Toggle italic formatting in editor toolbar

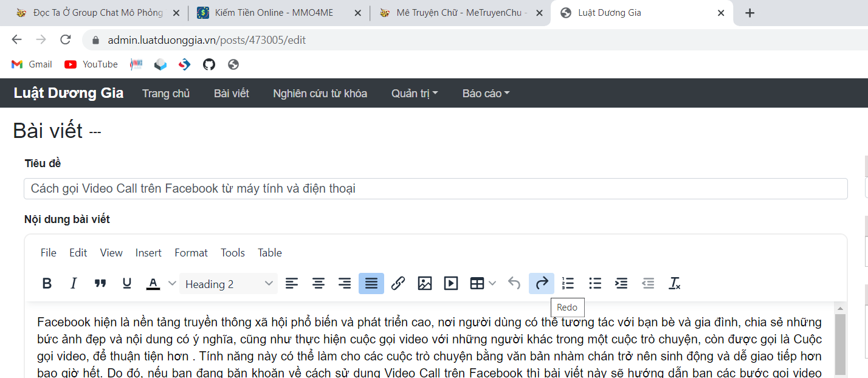[74, 283]
